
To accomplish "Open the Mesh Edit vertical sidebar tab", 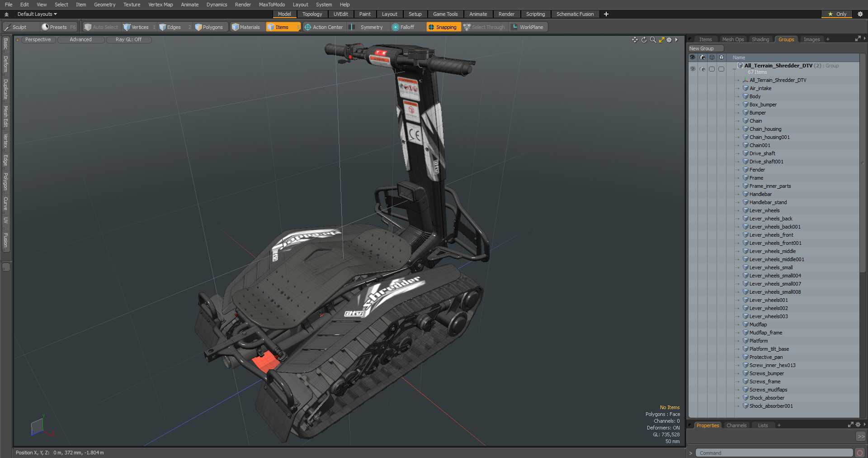I will click(x=5, y=117).
